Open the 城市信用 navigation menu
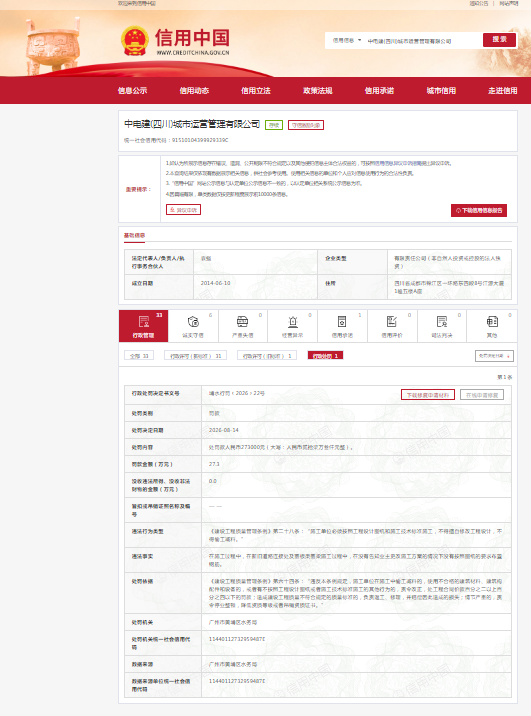531x716 pixels. pyautogui.click(x=441, y=90)
